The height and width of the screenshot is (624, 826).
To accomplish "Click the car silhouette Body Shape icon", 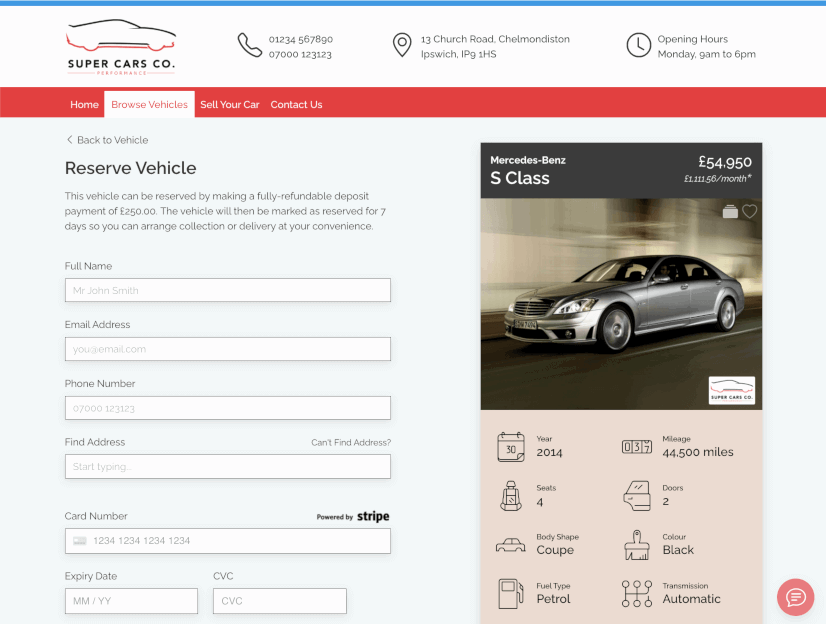I will pos(511,544).
